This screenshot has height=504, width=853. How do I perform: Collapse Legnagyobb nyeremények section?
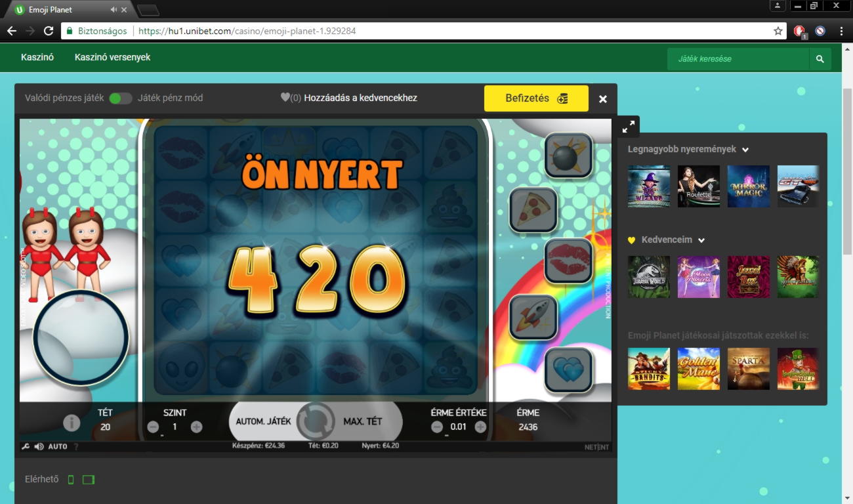(x=745, y=150)
